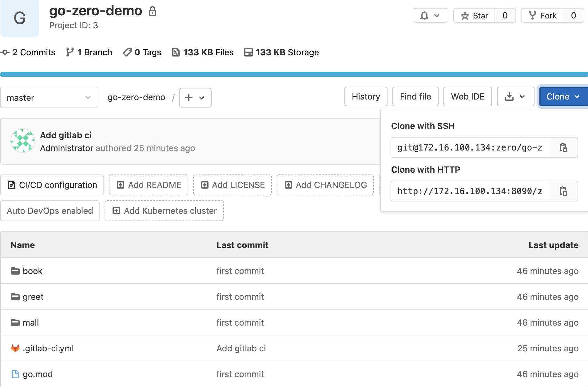
Task: Fork the project
Action: point(542,16)
